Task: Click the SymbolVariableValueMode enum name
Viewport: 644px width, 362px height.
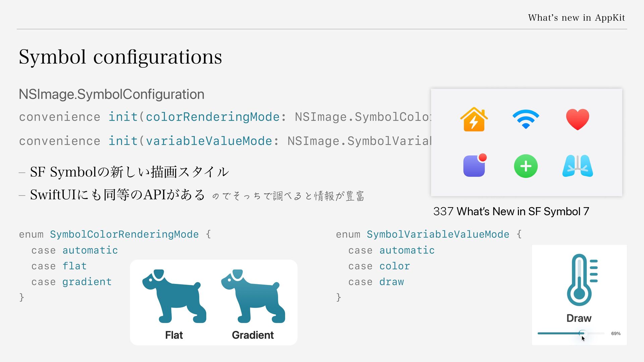Action: [438, 234]
